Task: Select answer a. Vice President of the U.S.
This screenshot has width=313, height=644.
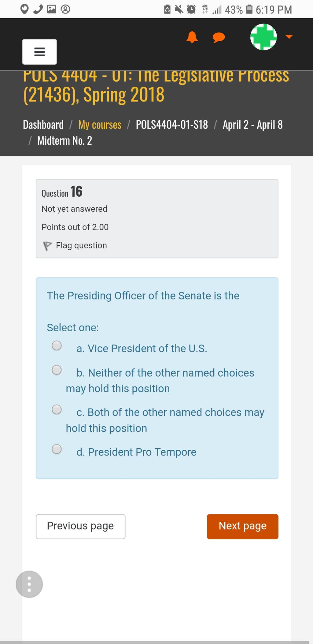Action: [x=57, y=345]
